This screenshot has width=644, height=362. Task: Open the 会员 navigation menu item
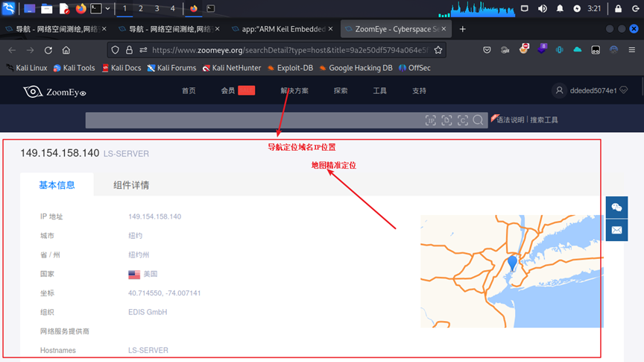point(228,91)
